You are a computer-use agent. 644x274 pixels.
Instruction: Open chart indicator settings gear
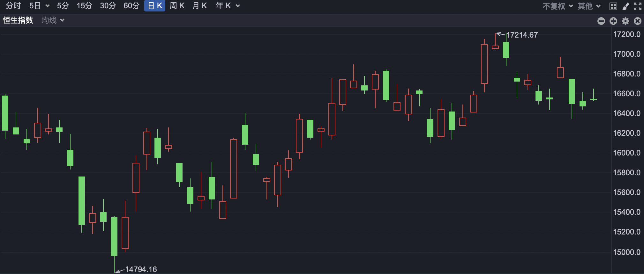(x=625, y=21)
